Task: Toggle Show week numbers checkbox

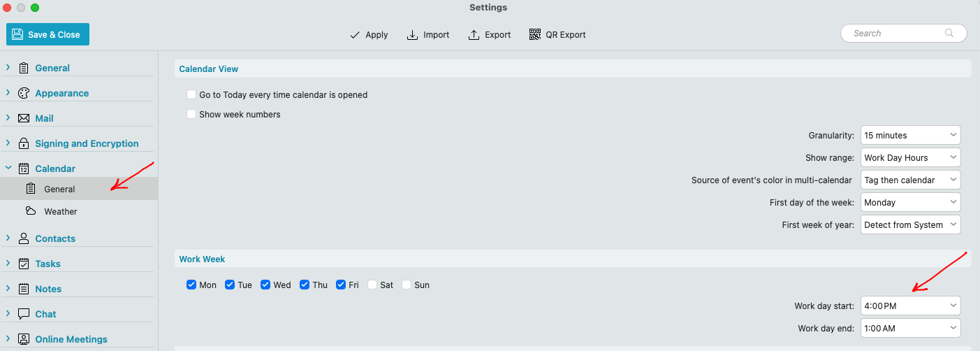Action: click(191, 114)
